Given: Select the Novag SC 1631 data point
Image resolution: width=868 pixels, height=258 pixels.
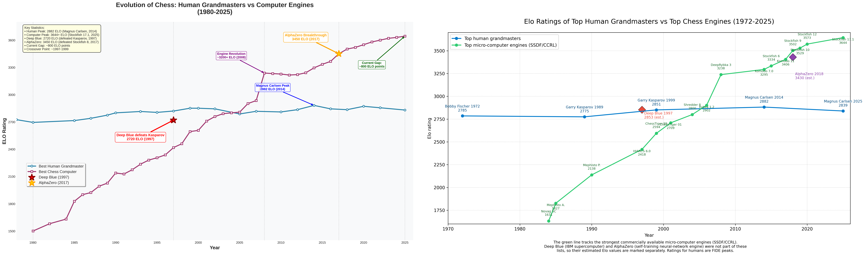Looking at the screenshot, I should click(x=549, y=221).
